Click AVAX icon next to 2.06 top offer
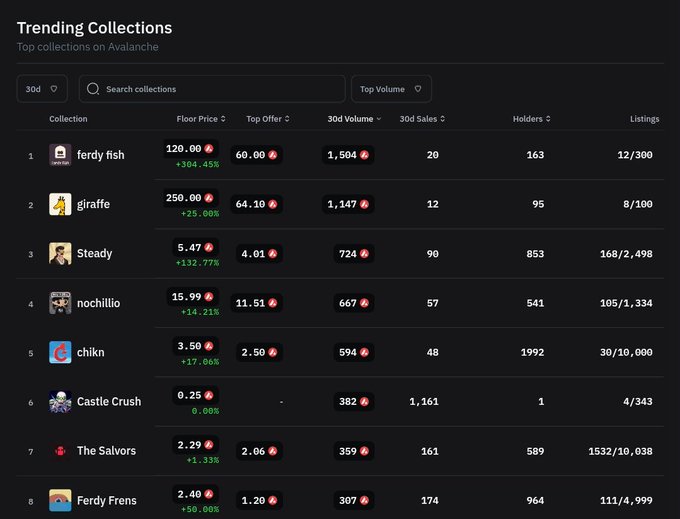The height and width of the screenshot is (519, 680). pos(272,451)
